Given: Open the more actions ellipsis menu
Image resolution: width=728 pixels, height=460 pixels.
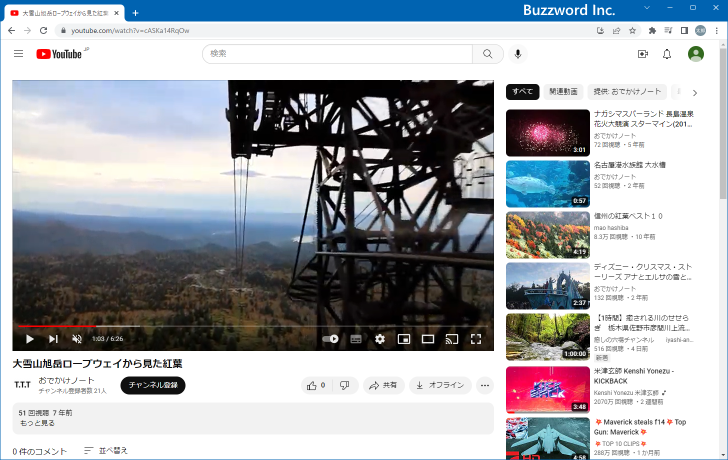Looking at the screenshot, I should (485, 385).
